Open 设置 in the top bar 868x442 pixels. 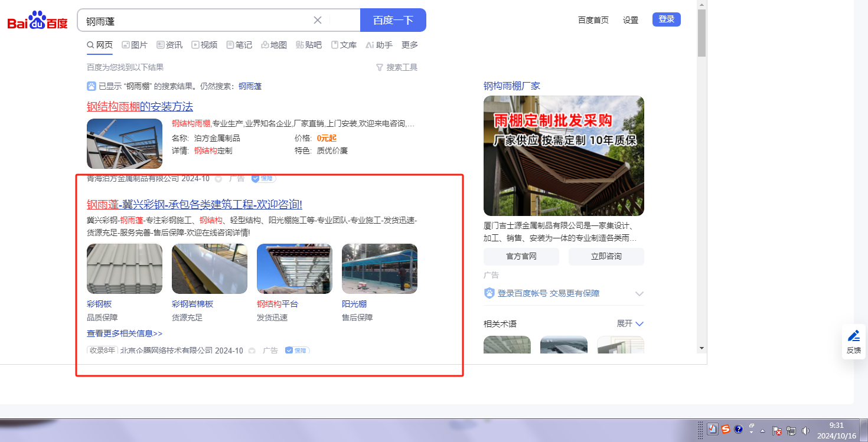631,20
